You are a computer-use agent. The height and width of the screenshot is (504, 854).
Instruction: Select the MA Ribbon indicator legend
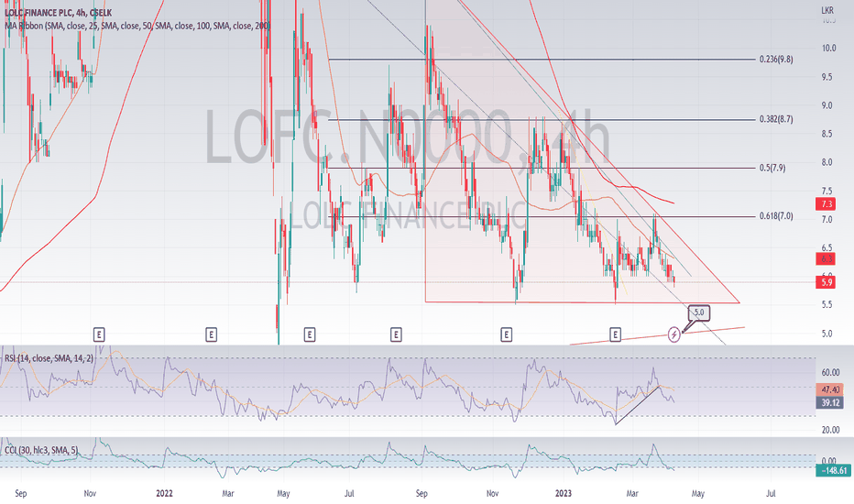[137, 25]
